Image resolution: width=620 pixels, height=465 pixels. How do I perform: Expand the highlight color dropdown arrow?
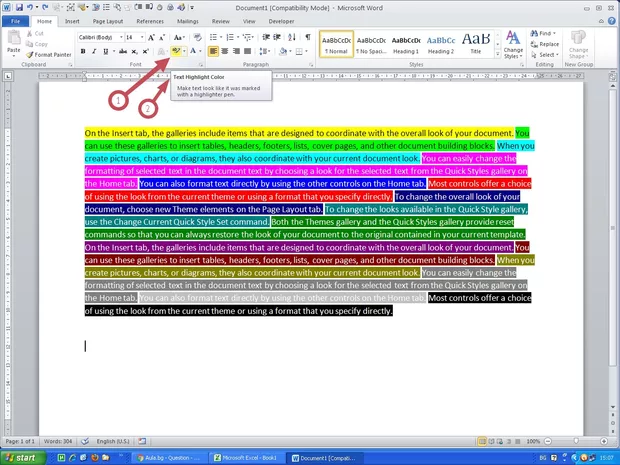[x=186, y=51]
